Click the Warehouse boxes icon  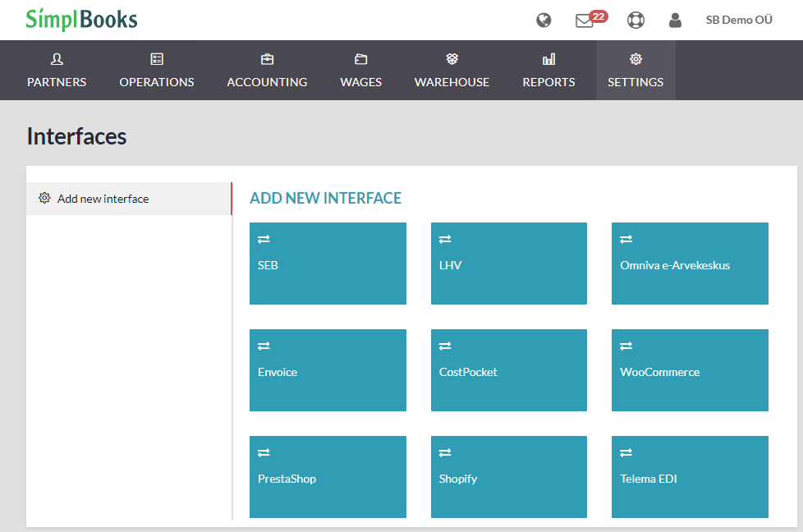point(452,59)
